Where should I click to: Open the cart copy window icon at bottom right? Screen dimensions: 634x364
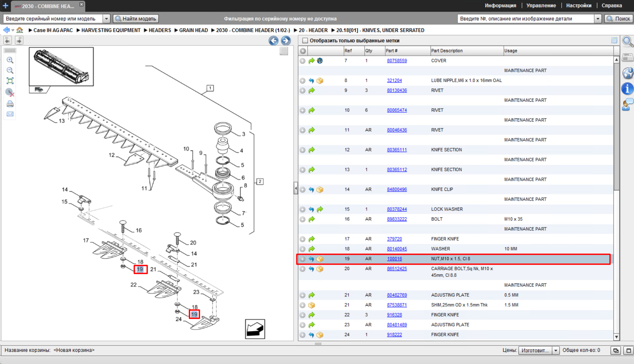(x=615, y=350)
